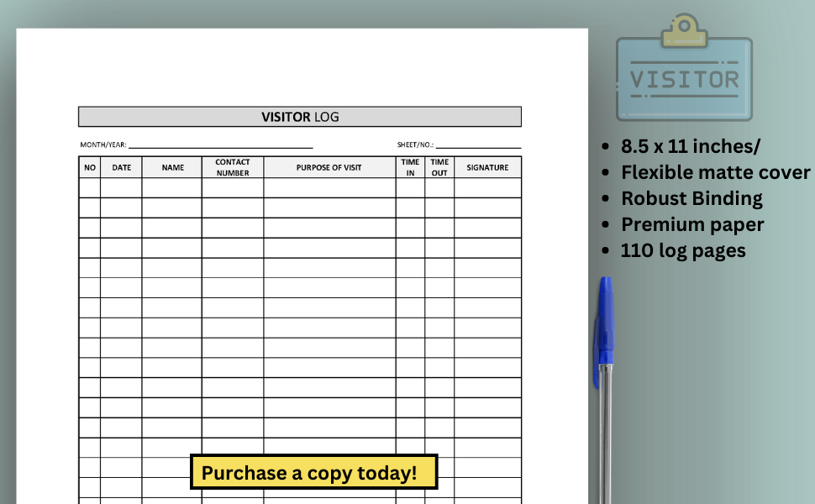The height and width of the screenshot is (504, 815).
Task: Click the PURPOSE OF VISIT column header
Action: pyautogui.click(x=330, y=167)
